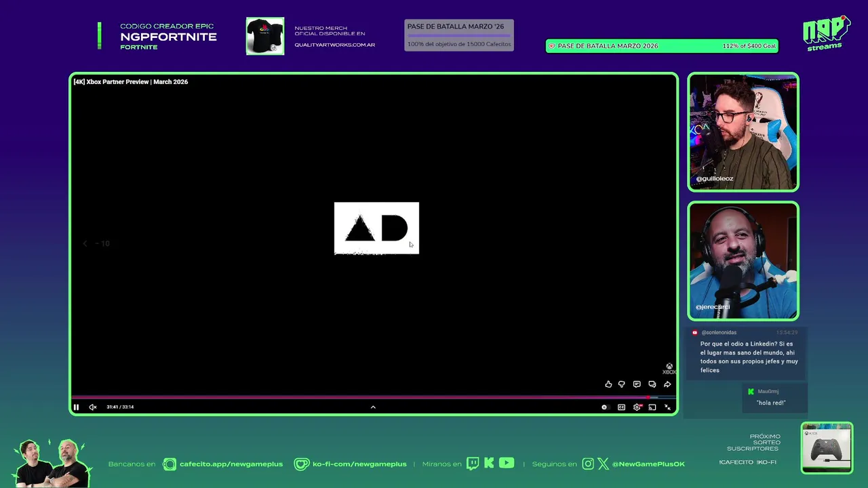Click the @jerecarci webcam feed
Screen dimensions: 868x488
point(743,261)
